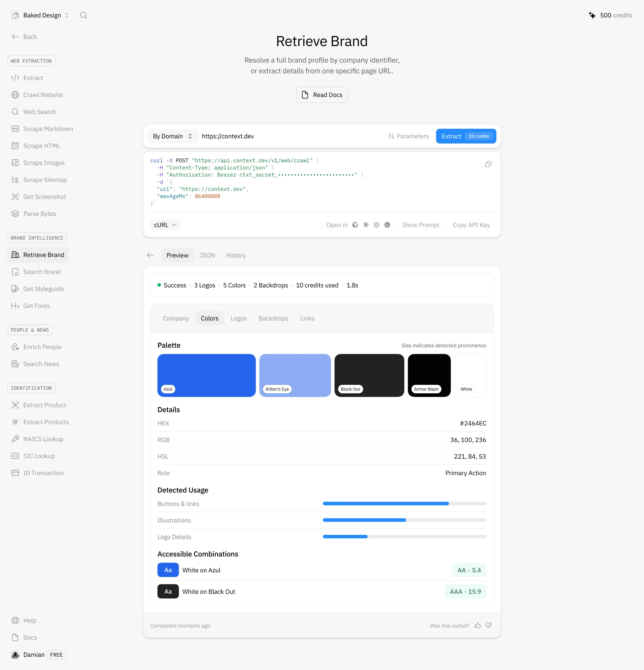644x670 pixels.
Task: Open the Logos tab
Action: point(238,318)
